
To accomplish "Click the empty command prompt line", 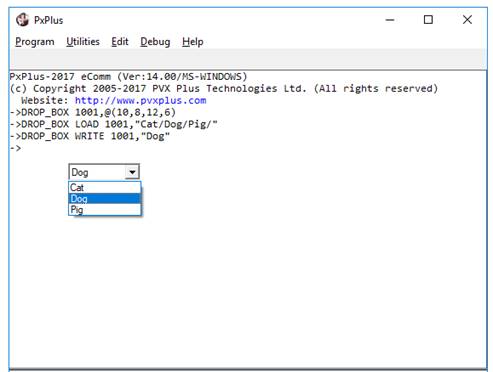I will (x=247, y=148).
